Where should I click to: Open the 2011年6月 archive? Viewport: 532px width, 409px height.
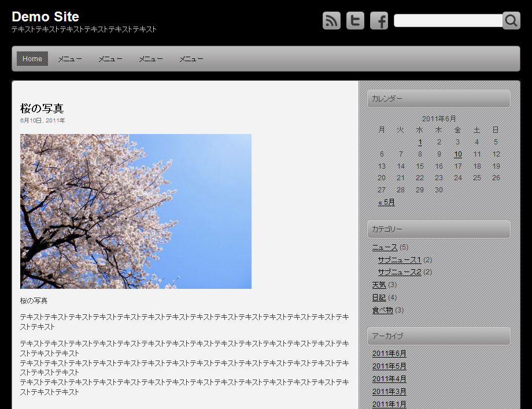click(389, 354)
